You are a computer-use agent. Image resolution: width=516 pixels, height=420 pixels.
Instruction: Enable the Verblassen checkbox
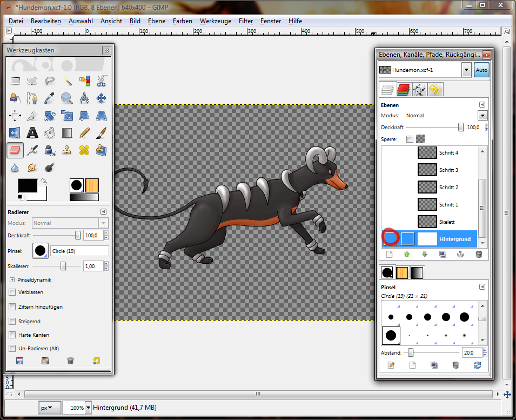(x=12, y=292)
